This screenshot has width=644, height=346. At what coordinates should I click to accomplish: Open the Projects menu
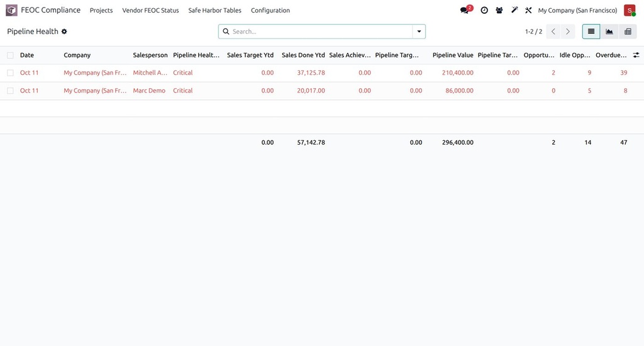(101, 10)
